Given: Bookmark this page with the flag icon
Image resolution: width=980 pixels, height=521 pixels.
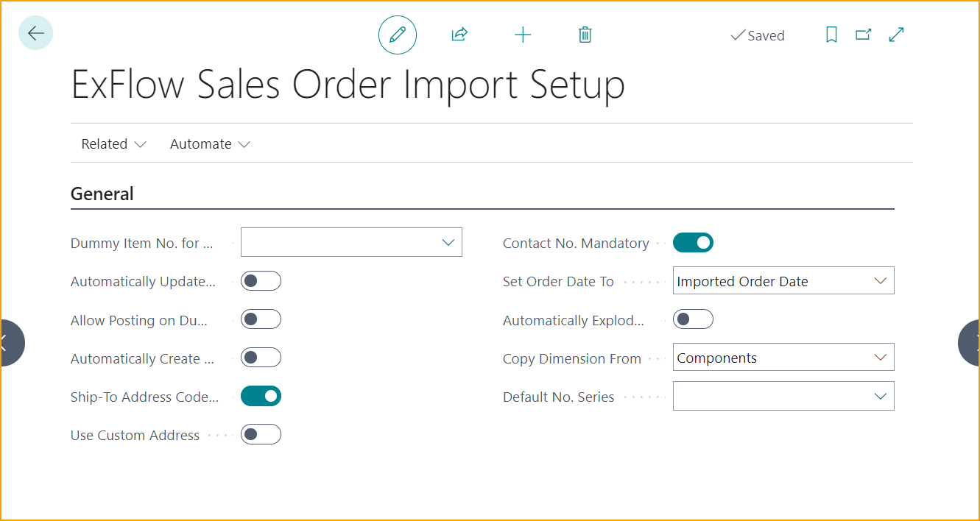Looking at the screenshot, I should click(x=831, y=35).
